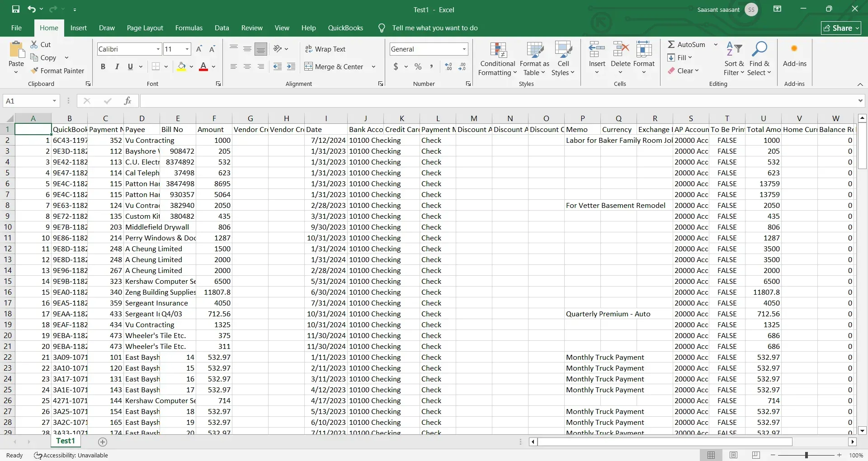868x461 pixels.
Task: Expand the Font size dropdown
Action: click(187, 49)
